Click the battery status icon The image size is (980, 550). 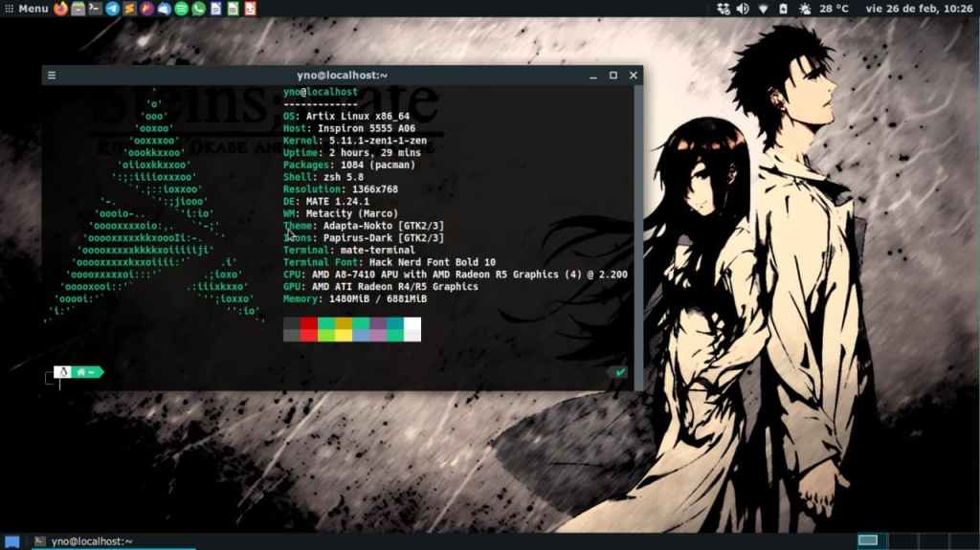[x=783, y=9]
